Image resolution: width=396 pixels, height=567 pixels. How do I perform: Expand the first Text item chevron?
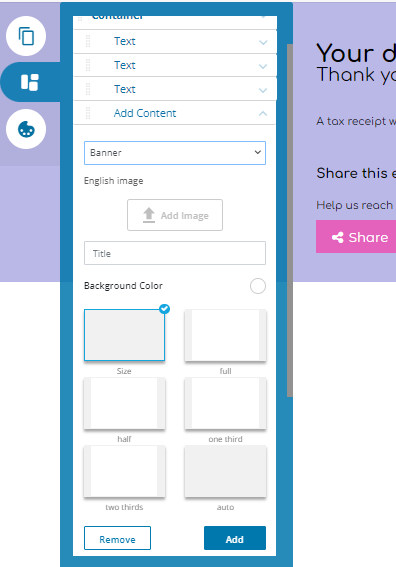pos(263,42)
